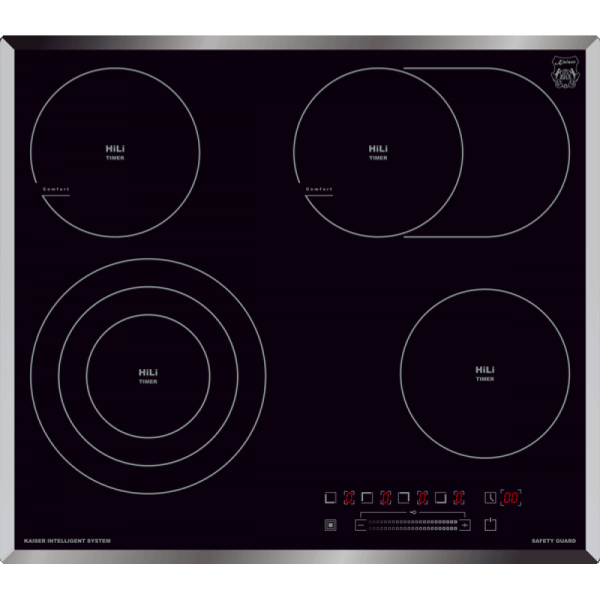The width and height of the screenshot is (600, 600).
Task: Tap the multi-zone expansion icon
Action: coord(331,525)
